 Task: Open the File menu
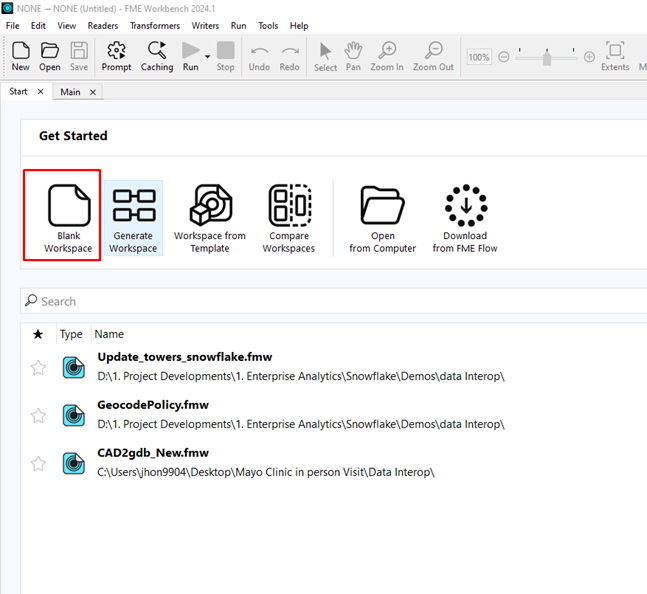(x=12, y=26)
